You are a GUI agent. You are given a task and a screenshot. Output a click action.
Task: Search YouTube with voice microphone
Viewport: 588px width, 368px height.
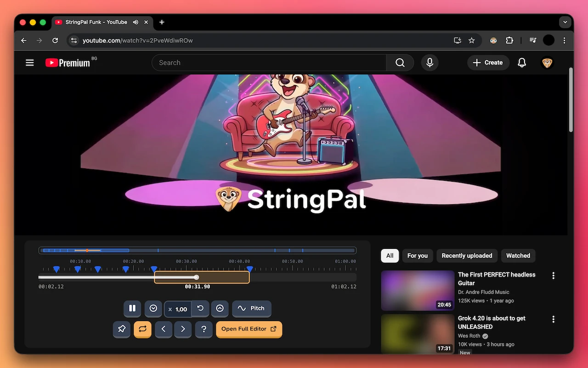click(430, 63)
